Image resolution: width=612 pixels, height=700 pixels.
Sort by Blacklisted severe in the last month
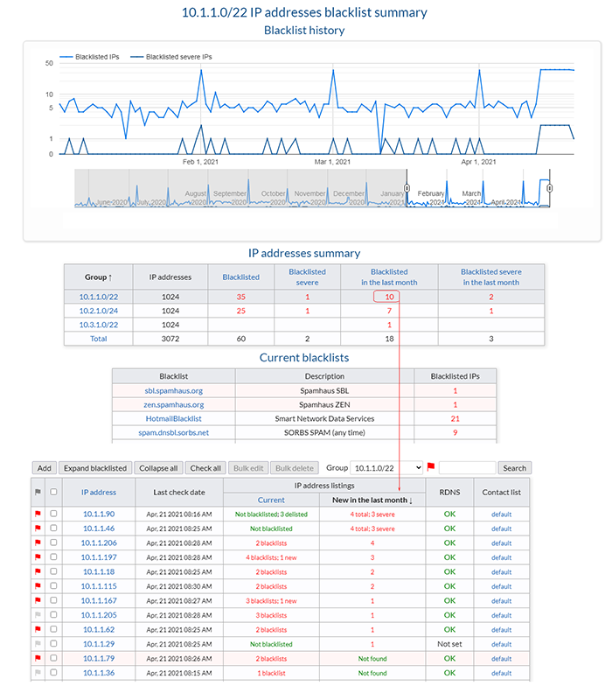490,277
